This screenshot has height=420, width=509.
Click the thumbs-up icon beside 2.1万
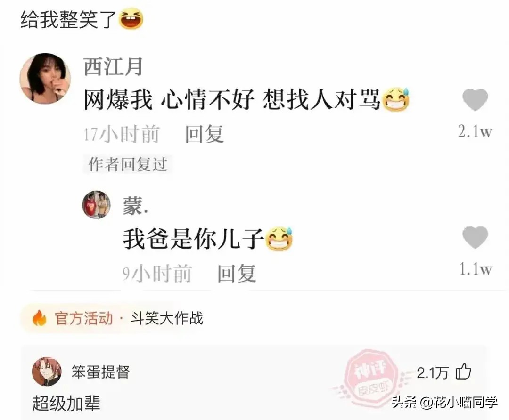click(x=464, y=372)
